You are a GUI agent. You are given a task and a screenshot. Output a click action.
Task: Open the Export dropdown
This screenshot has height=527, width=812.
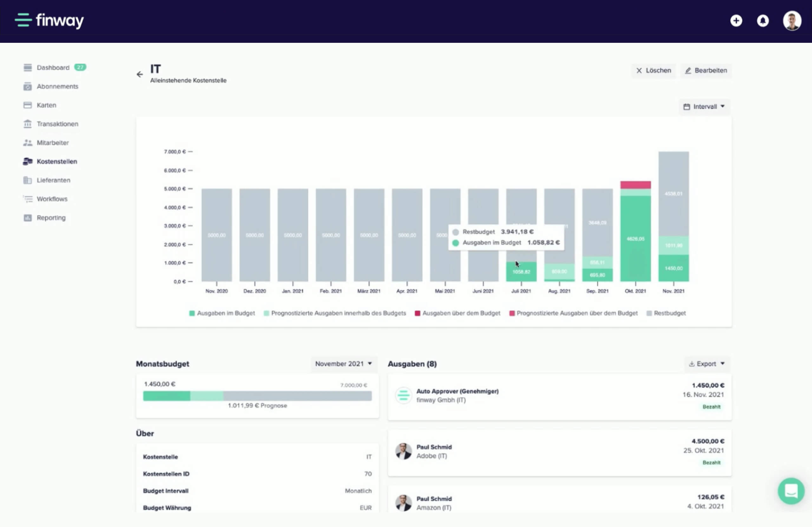pyautogui.click(x=707, y=364)
